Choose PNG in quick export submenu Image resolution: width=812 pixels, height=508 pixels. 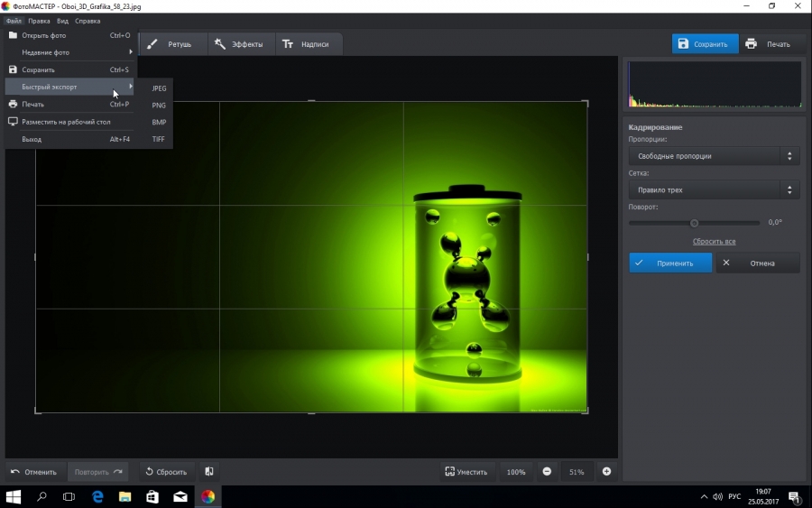point(159,106)
